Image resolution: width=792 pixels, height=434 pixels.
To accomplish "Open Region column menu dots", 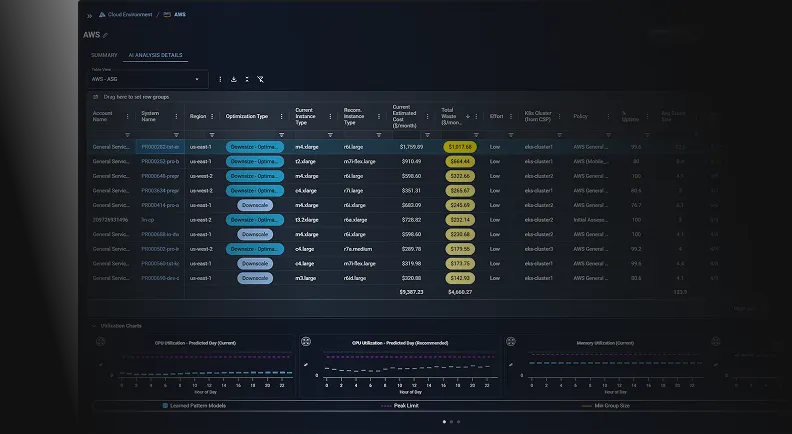I will pos(212,117).
